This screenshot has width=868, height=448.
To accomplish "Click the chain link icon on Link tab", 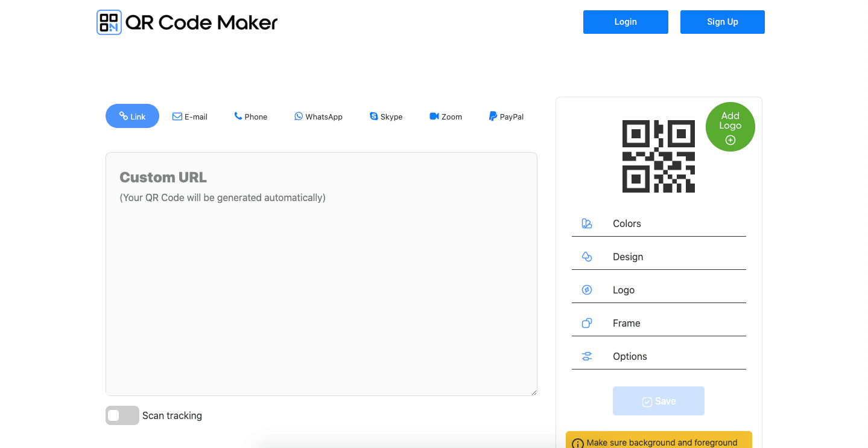I will [124, 116].
